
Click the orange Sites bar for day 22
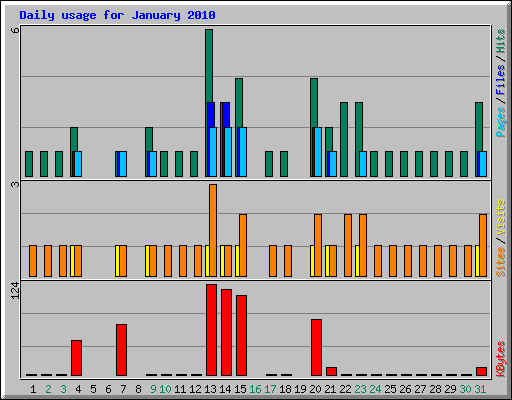348,245
